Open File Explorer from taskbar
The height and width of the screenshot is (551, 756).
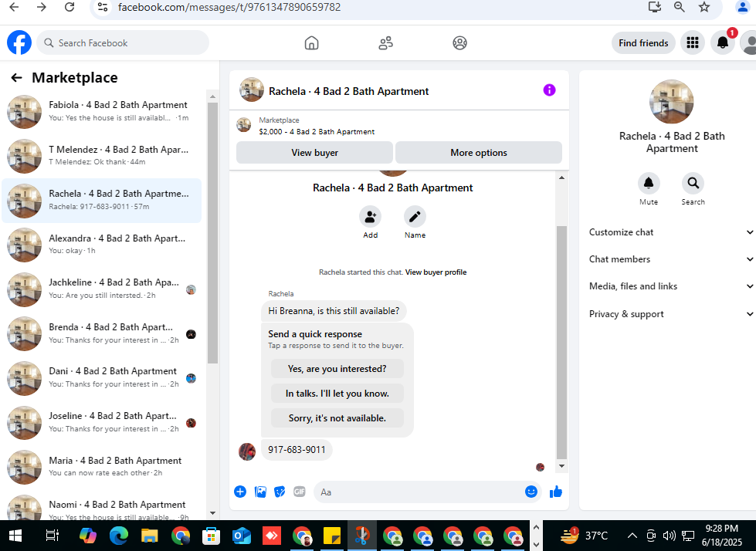[150, 536]
